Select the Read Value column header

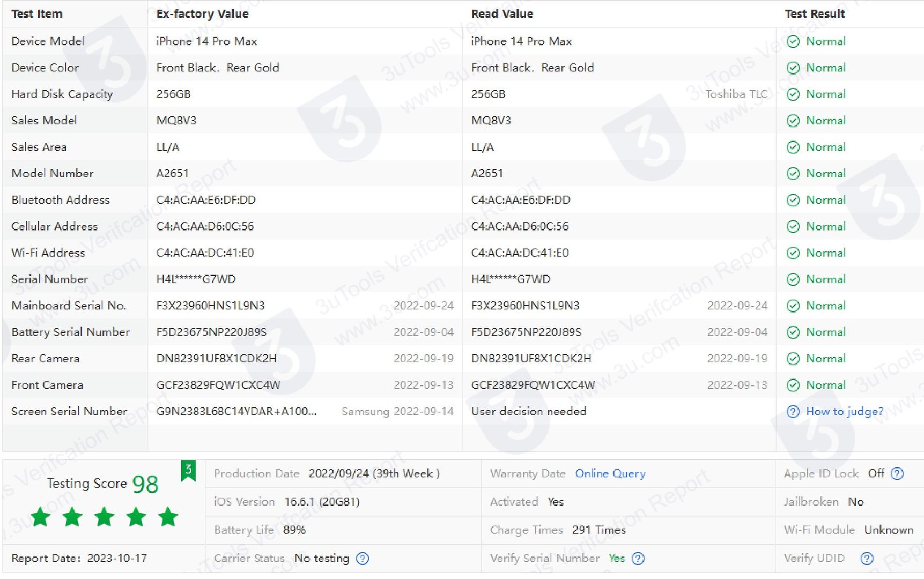coord(501,14)
